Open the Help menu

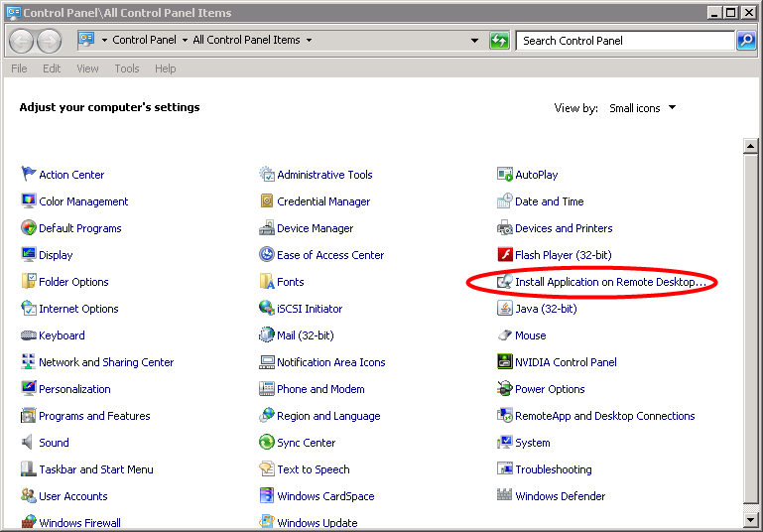(166, 68)
